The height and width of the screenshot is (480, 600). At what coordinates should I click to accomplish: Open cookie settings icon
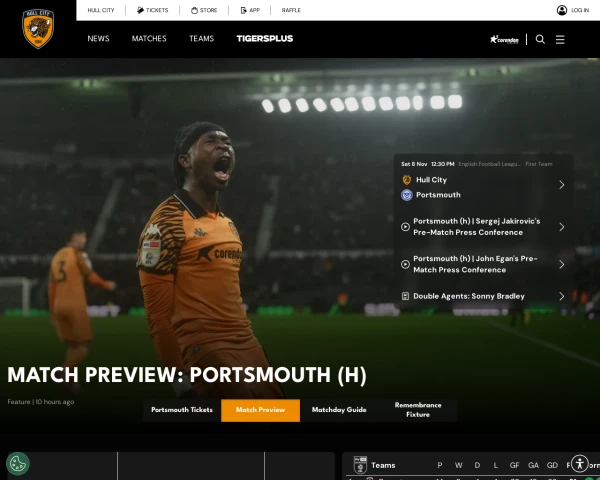(18, 464)
